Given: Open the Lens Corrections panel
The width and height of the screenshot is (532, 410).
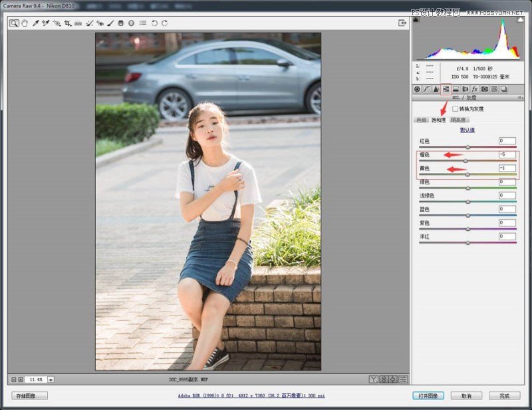Looking at the screenshot, I should pyautogui.click(x=465, y=89).
